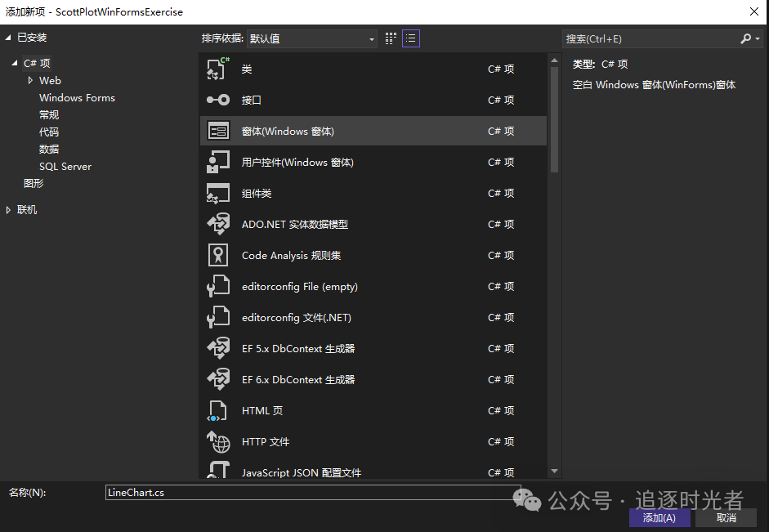Click the 类 template name text
769x532 pixels.
pyautogui.click(x=247, y=69)
